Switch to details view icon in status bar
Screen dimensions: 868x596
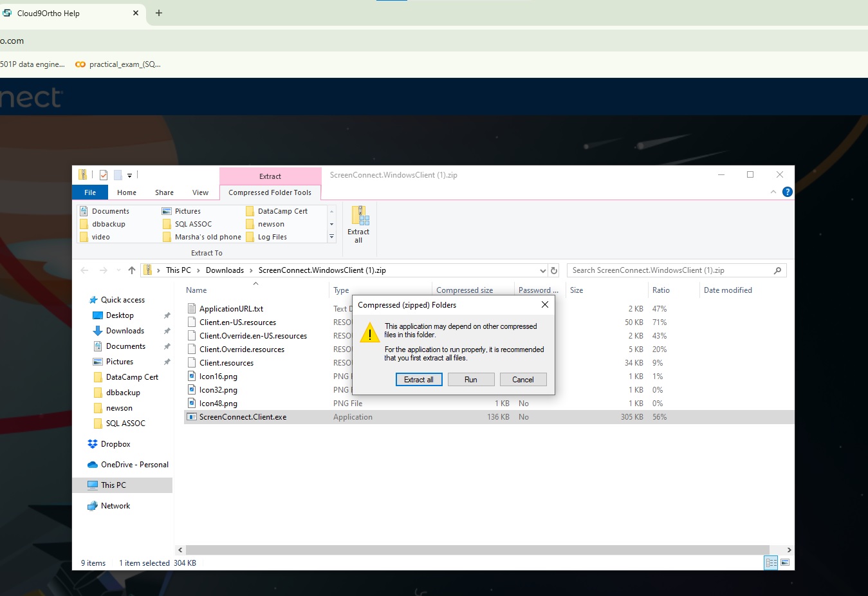pos(771,563)
